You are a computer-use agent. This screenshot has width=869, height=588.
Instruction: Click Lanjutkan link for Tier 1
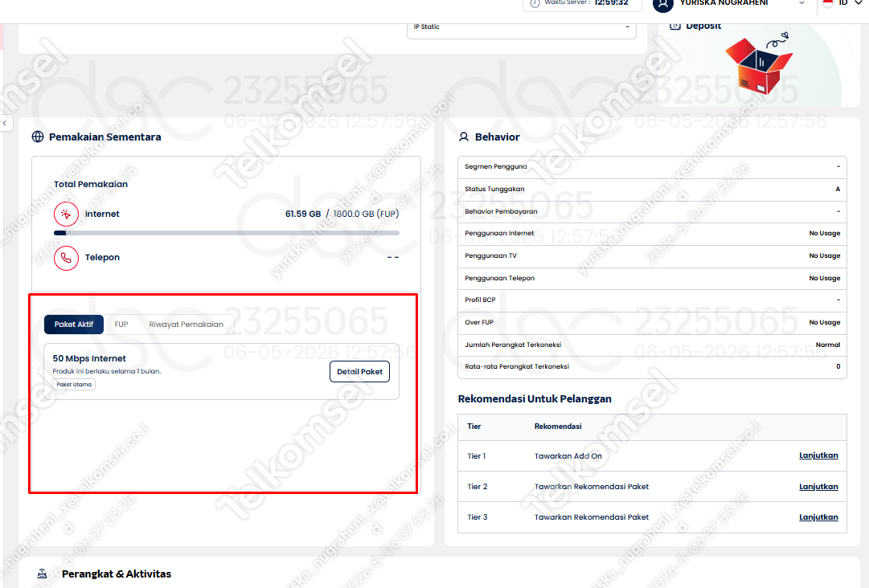pyautogui.click(x=818, y=455)
